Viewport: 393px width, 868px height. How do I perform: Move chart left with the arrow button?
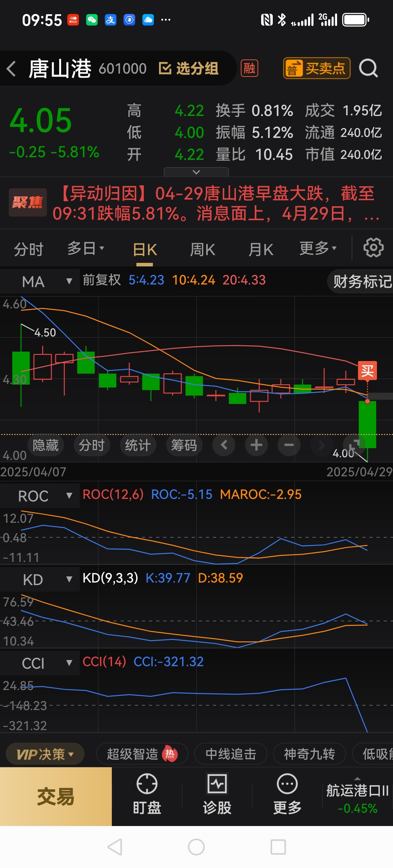(224, 445)
